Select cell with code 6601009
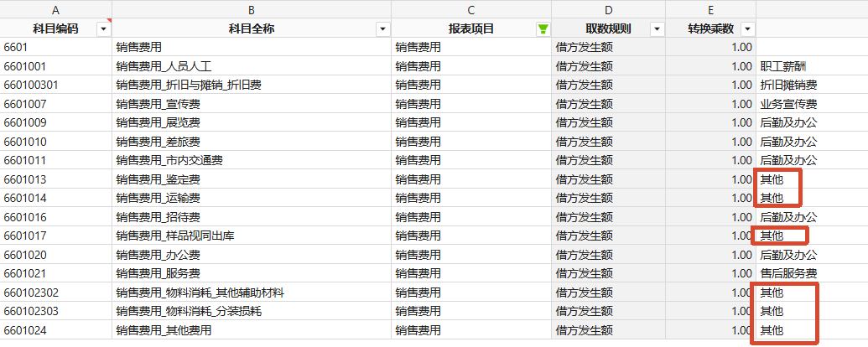 coord(56,123)
